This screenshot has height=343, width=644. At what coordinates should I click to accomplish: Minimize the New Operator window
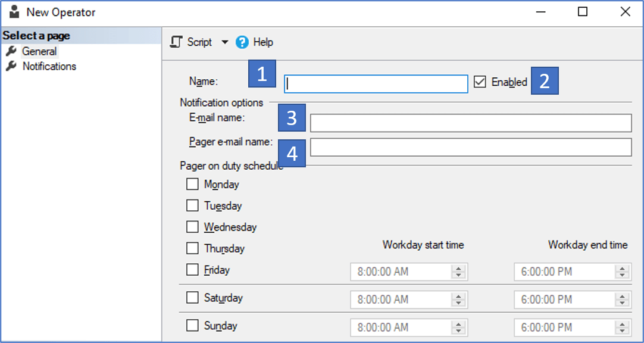point(541,12)
